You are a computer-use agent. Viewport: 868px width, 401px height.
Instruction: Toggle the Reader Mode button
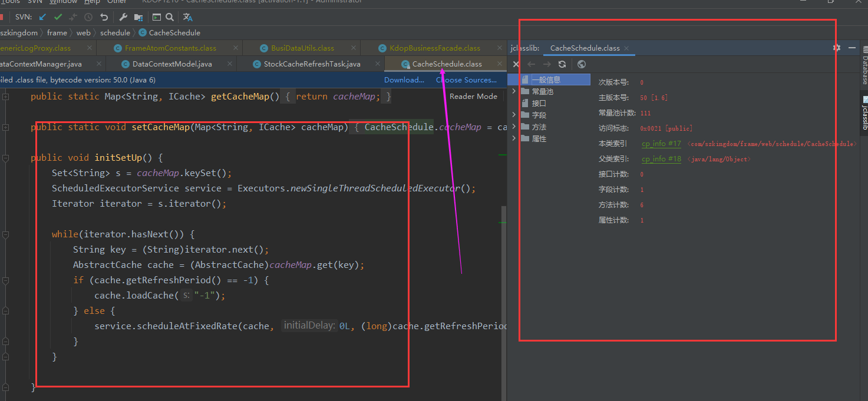(474, 96)
